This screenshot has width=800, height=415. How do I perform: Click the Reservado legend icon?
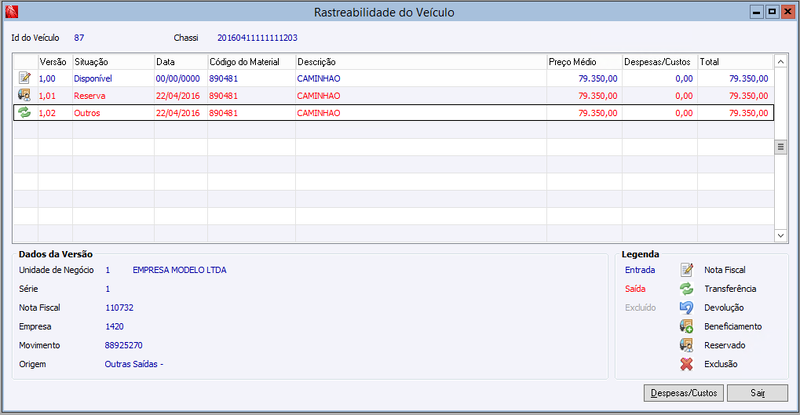point(687,345)
